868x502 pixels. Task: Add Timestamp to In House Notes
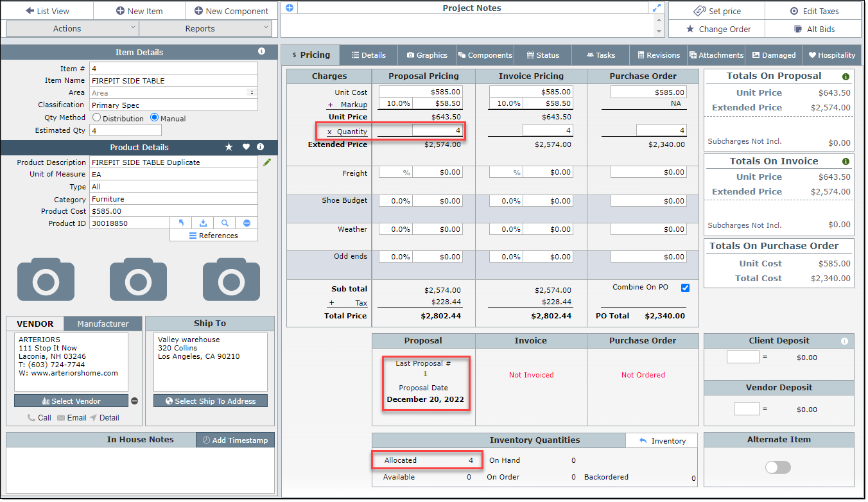click(236, 440)
